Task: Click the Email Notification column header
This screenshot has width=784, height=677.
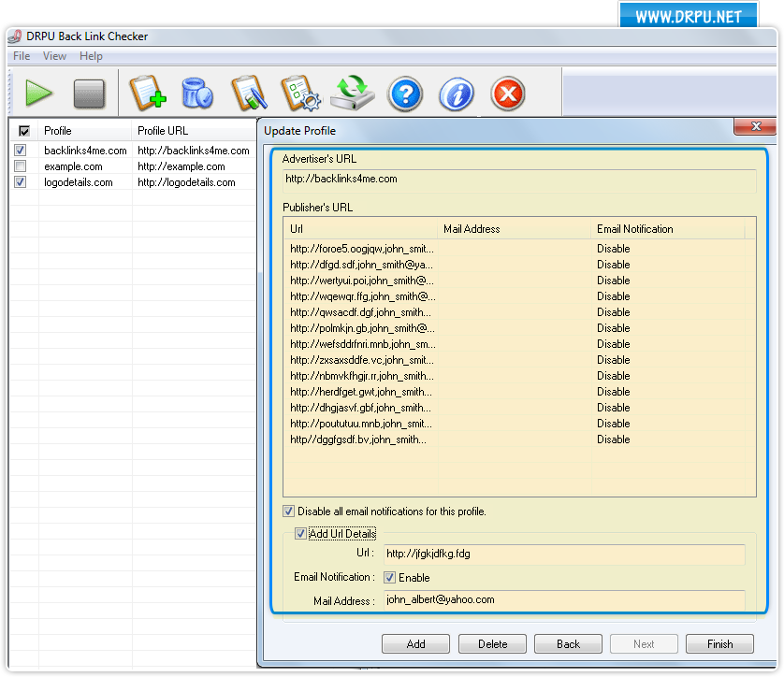Action: pyautogui.click(x=668, y=229)
